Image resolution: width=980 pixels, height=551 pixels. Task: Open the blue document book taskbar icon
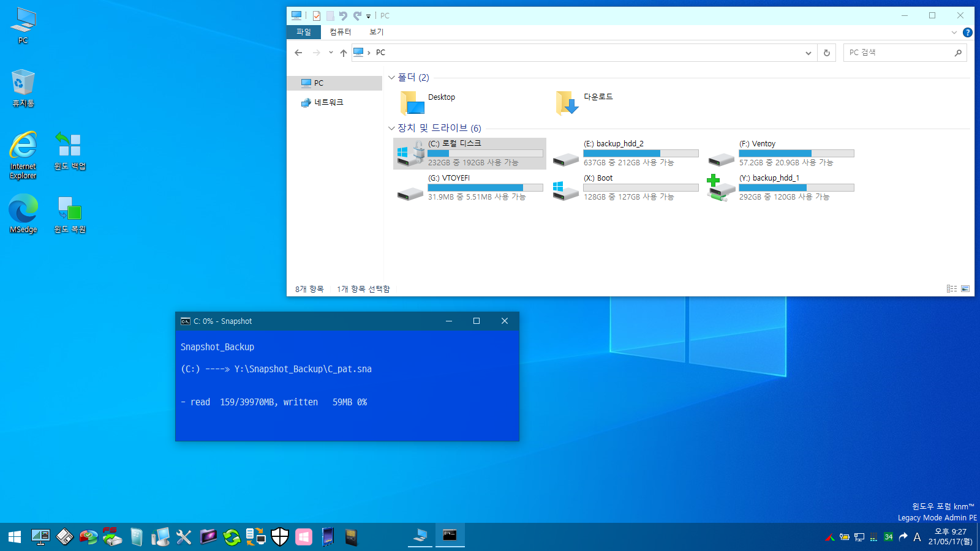(x=136, y=537)
